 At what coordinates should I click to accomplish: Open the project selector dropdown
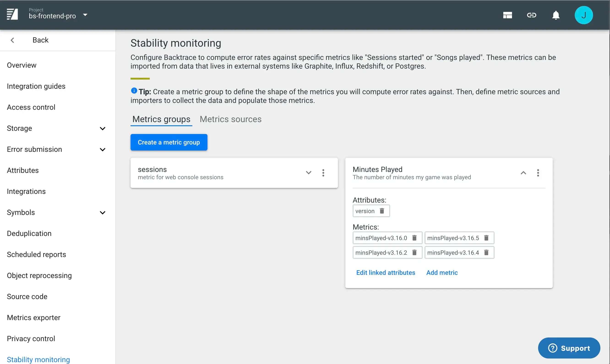point(85,15)
